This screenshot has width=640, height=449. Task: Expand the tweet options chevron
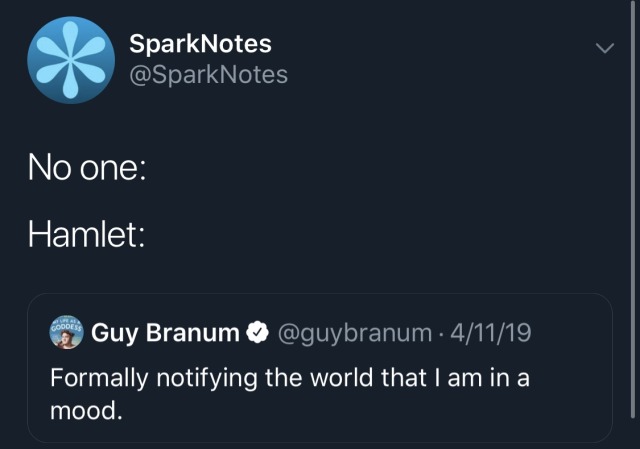(604, 48)
